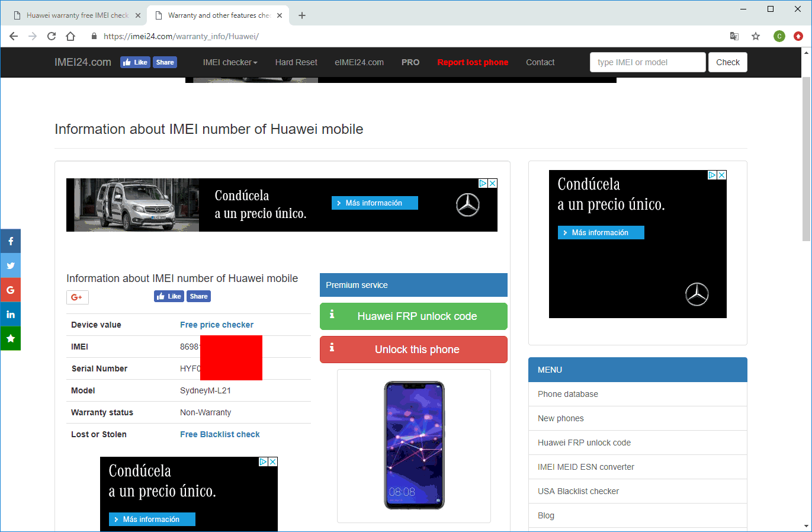Open the Huawei phone image thumbnail

click(414, 446)
